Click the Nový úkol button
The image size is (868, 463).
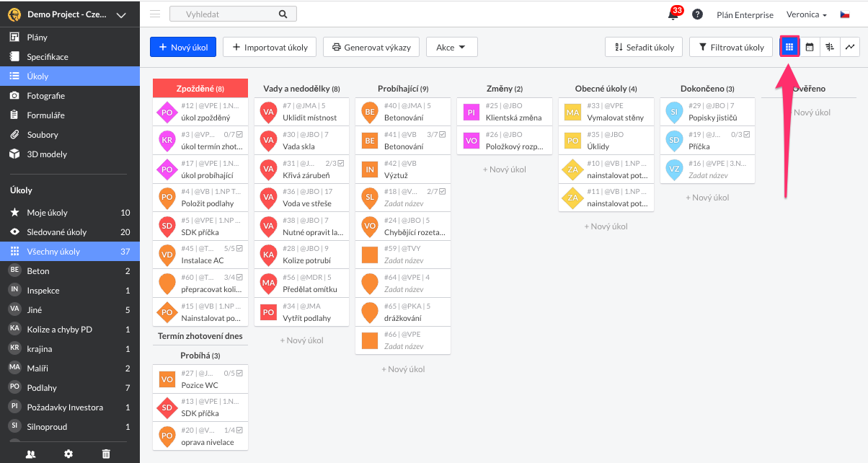click(182, 48)
